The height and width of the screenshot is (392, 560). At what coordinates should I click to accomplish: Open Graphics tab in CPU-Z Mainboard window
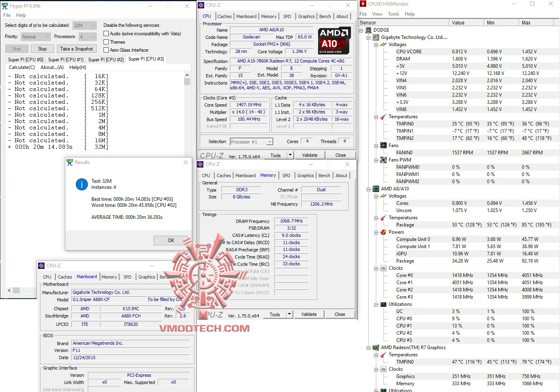click(x=146, y=277)
